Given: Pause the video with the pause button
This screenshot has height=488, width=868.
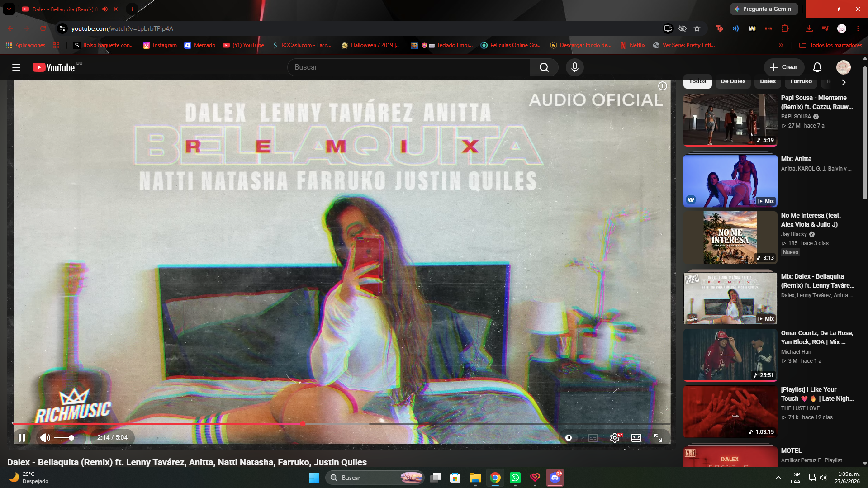Looking at the screenshot, I should coord(22,437).
